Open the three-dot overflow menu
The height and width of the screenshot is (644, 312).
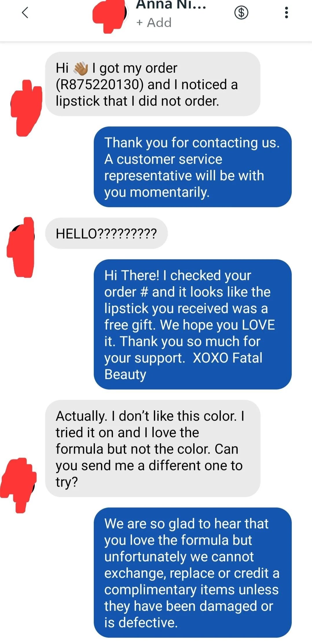(286, 12)
